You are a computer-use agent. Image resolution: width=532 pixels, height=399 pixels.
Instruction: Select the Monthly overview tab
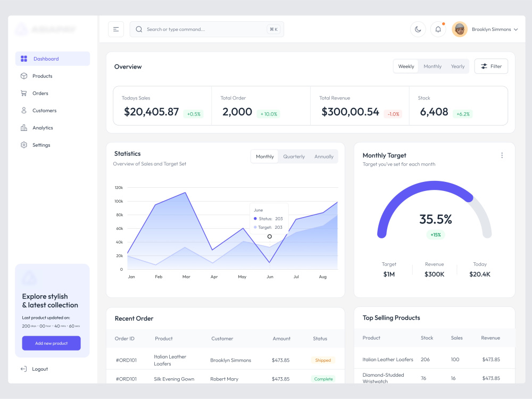433,66
